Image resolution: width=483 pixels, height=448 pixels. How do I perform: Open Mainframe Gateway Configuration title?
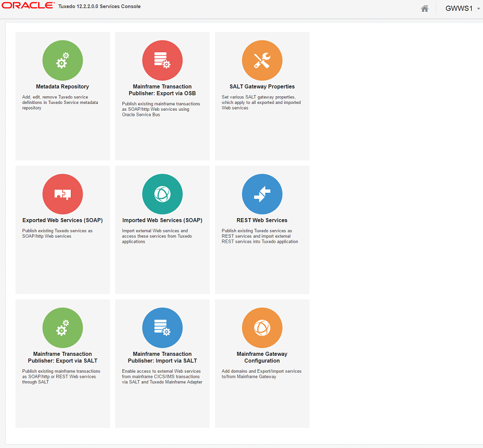[262, 358]
